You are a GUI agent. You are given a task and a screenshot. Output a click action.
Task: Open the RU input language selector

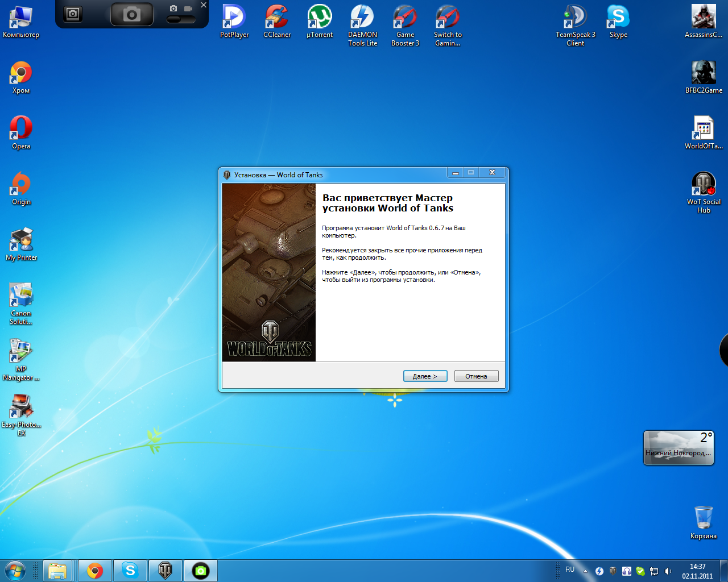point(570,569)
